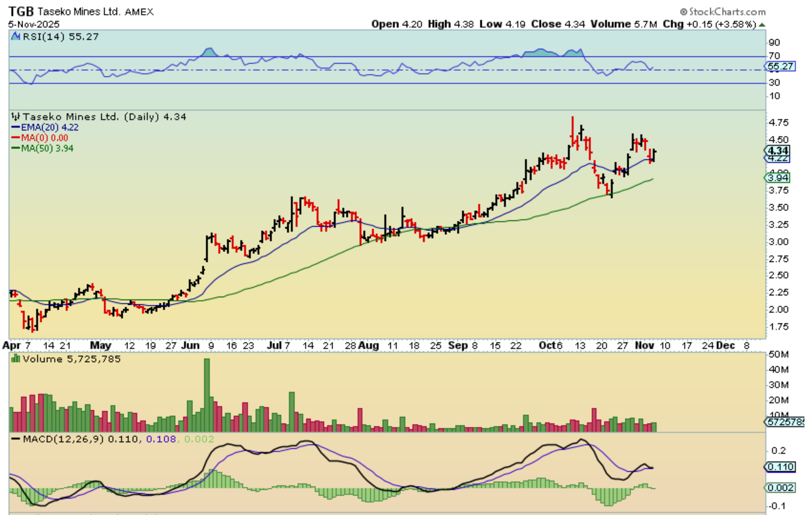Viewport: 812px width, 515px height.
Task: Click the 55.27 RSI value tag
Action: pyautogui.click(x=780, y=66)
